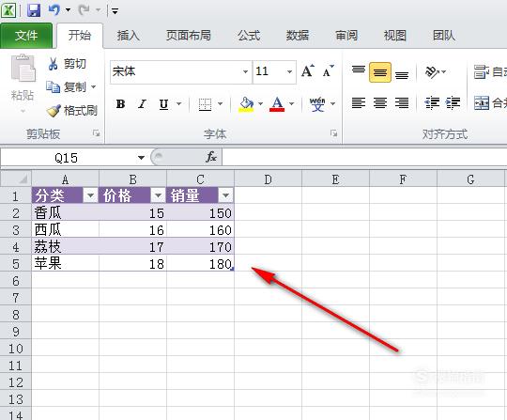Expand the Font Color arrow
Image resolution: width=507 pixels, height=420 pixels.
(x=291, y=104)
